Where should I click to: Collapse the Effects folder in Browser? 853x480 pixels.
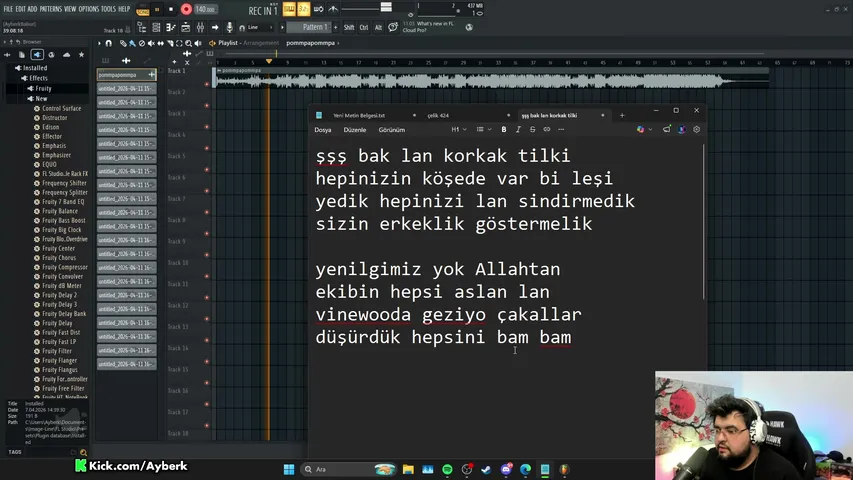[34, 78]
